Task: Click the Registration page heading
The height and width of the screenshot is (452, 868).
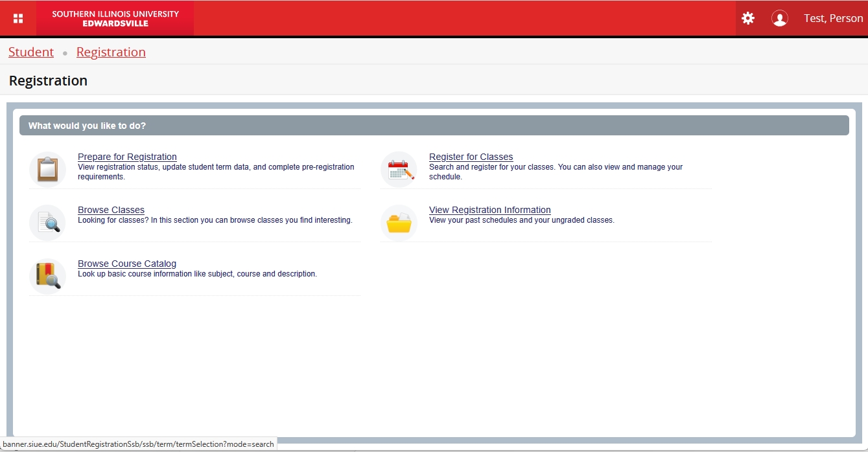Action: coord(48,81)
